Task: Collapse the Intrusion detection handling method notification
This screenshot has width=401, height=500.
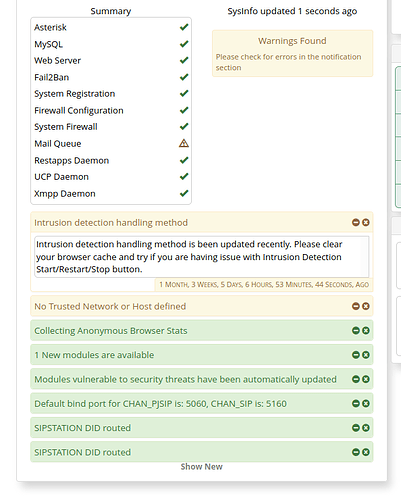Action: point(356,222)
